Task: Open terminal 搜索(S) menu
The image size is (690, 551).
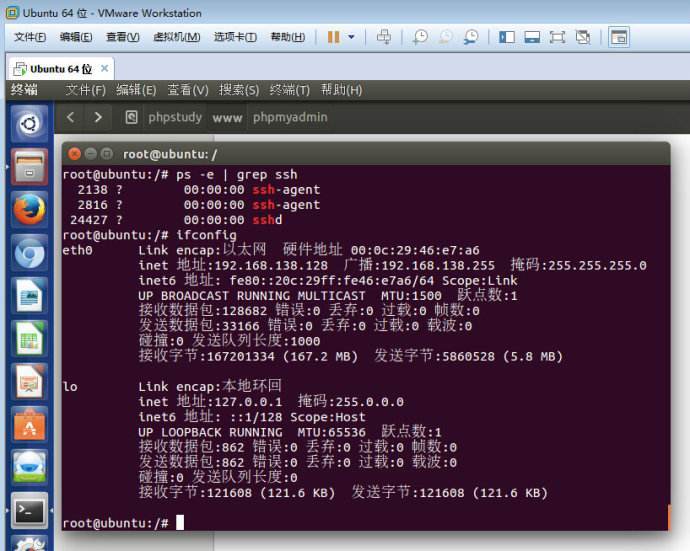Action: coord(239,90)
